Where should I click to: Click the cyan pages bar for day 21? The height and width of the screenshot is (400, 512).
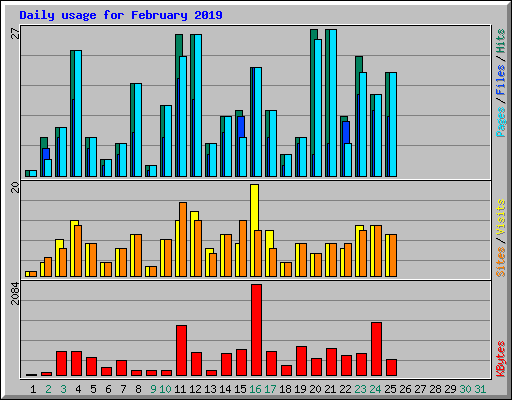point(333,103)
